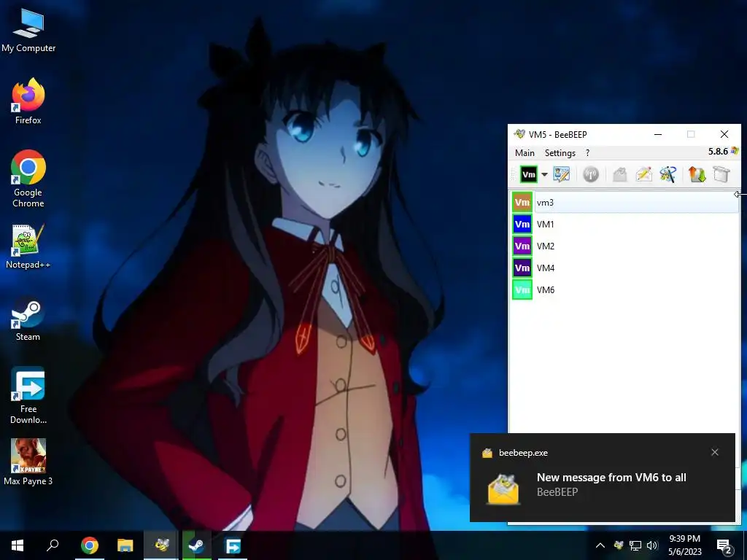Click the 5.8.6 version update icon
The image size is (747, 560).
tap(734, 151)
